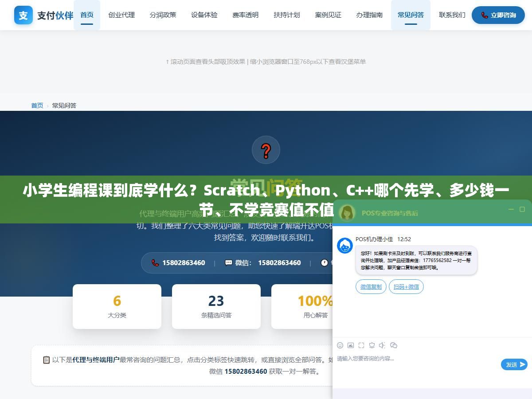Click the screenshot capture icon in chat

[361, 345]
